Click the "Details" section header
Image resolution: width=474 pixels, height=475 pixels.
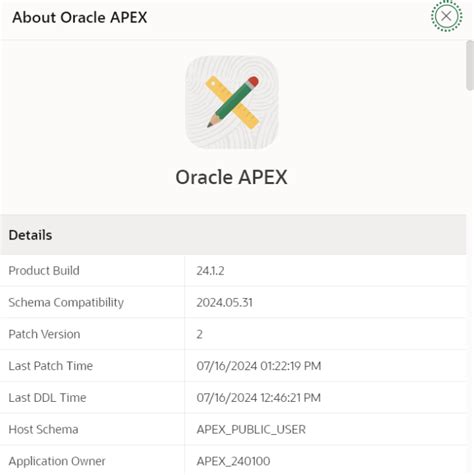(x=30, y=235)
